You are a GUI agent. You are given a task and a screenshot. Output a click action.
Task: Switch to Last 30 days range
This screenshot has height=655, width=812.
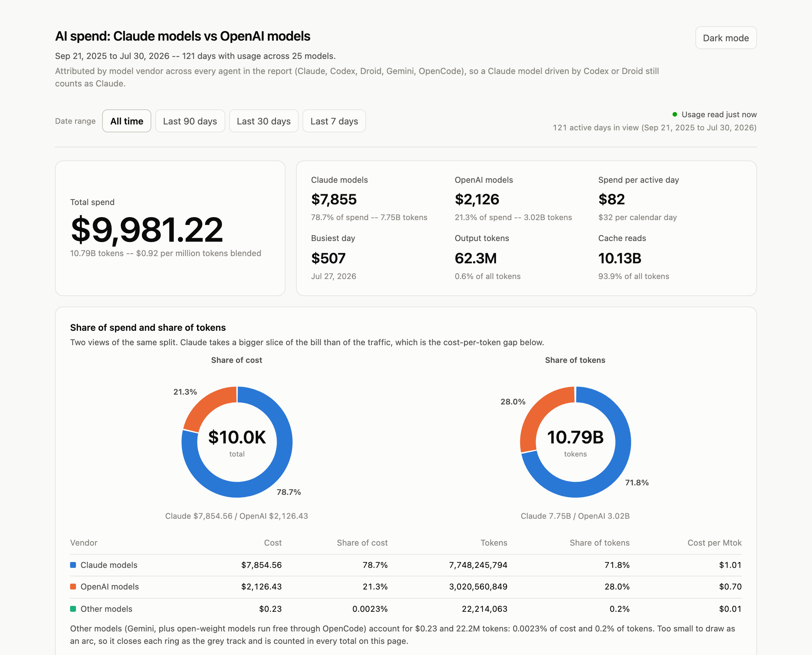[264, 121]
